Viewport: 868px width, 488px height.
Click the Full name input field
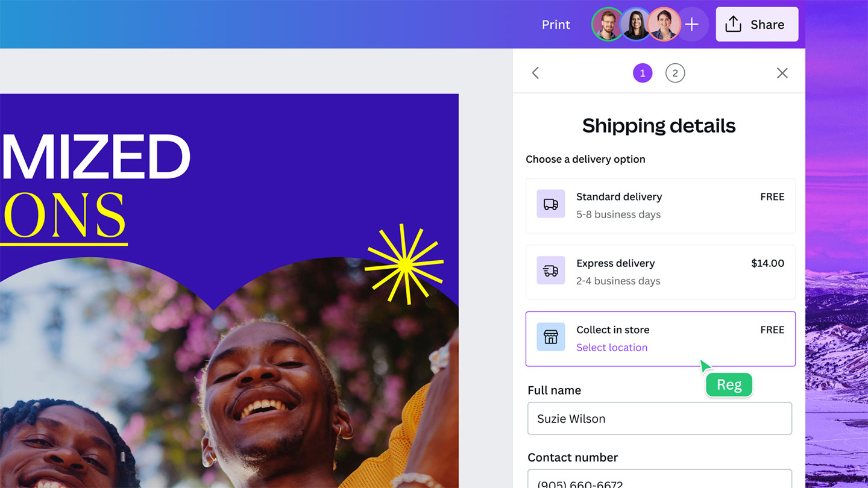659,419
